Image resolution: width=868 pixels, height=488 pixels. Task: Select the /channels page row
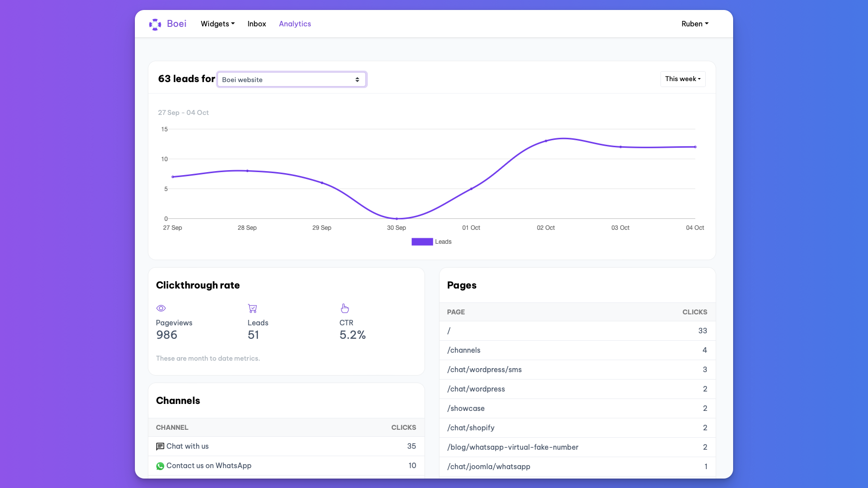pos(577,350)
